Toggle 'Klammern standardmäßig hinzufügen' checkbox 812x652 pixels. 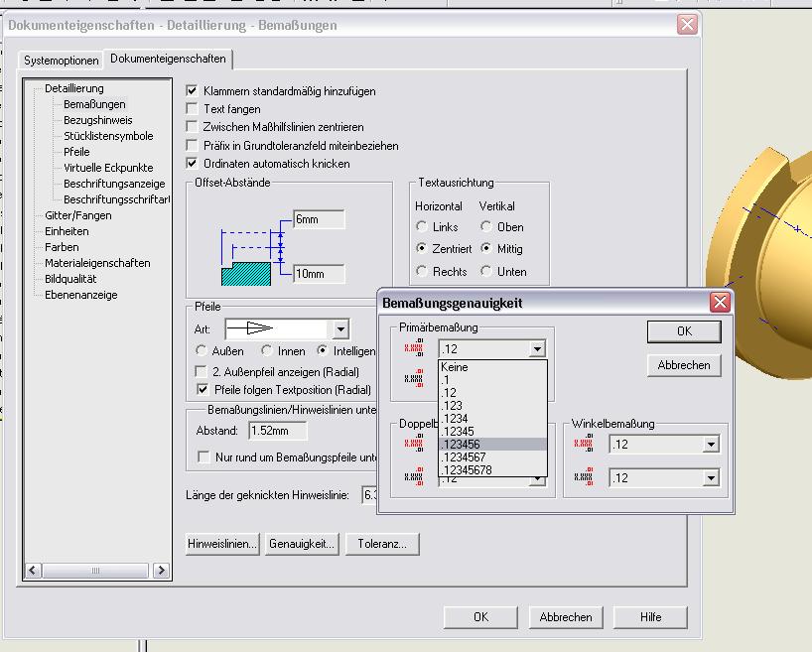[193, 91]
